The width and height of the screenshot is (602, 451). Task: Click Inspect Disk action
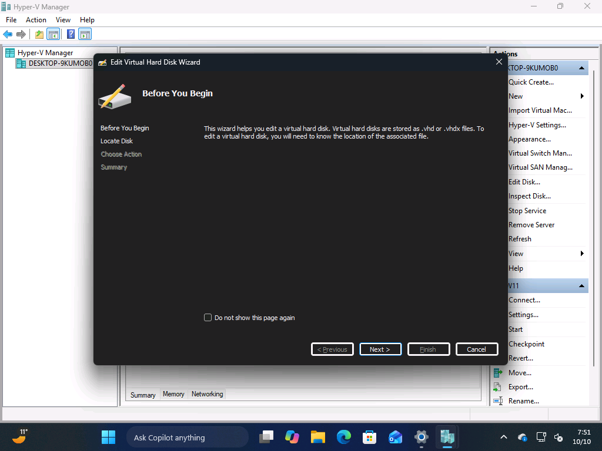(x=529, y=196)
